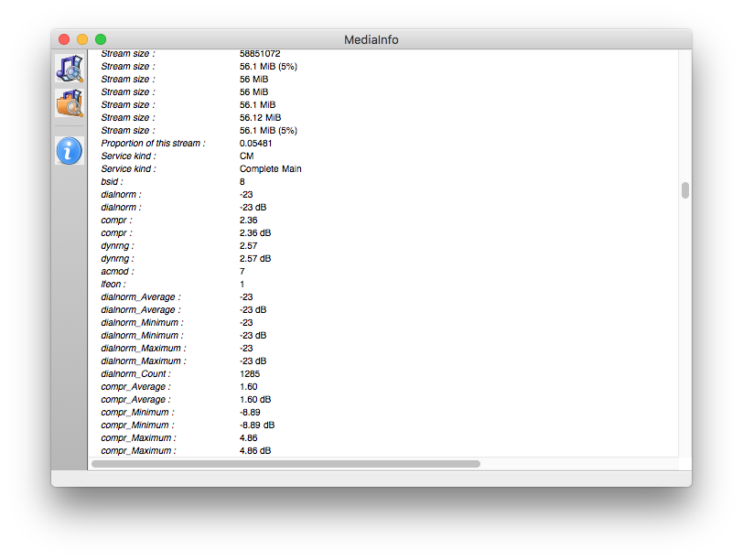
Task: Click the horizontal scrollbar thumb
Action: (285, 464)
